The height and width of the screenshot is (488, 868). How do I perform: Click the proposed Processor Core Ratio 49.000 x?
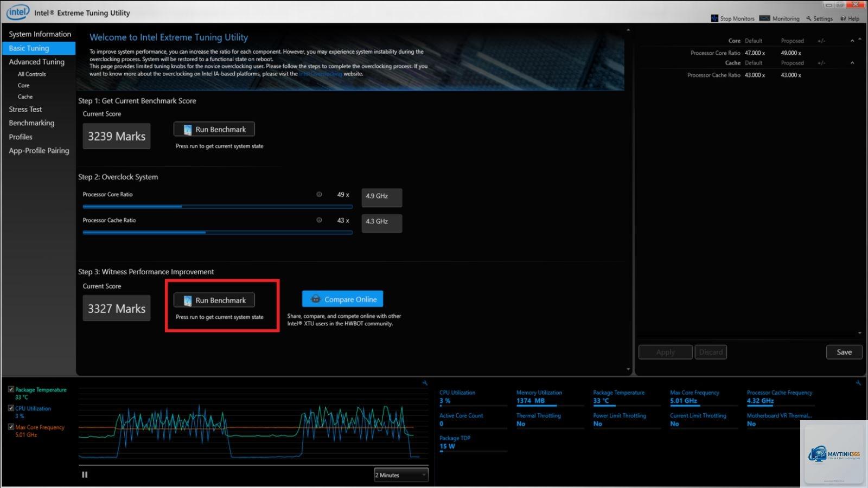[x=791, y=53]
